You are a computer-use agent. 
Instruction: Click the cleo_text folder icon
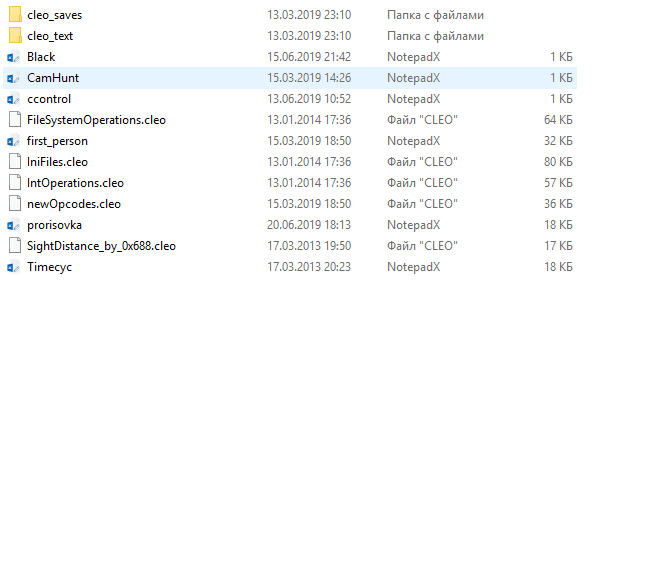[14, 36]
